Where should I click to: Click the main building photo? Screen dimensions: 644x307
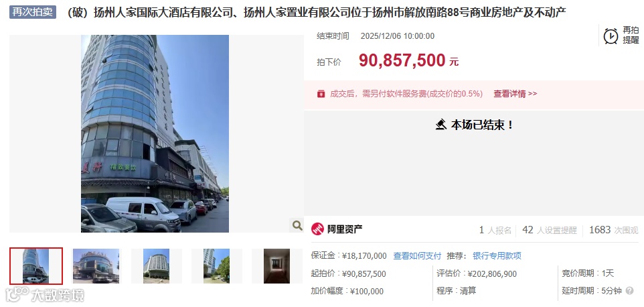155,133
